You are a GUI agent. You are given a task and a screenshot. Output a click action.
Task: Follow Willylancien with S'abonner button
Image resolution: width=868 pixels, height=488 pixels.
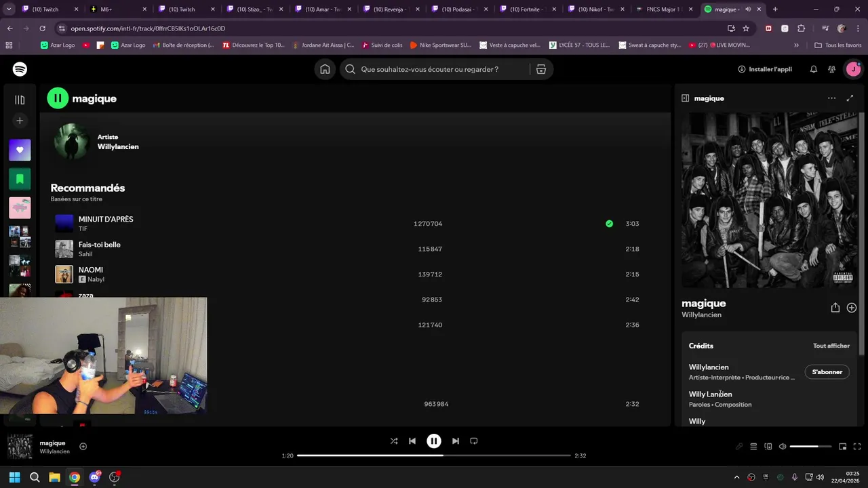(827, 372)
